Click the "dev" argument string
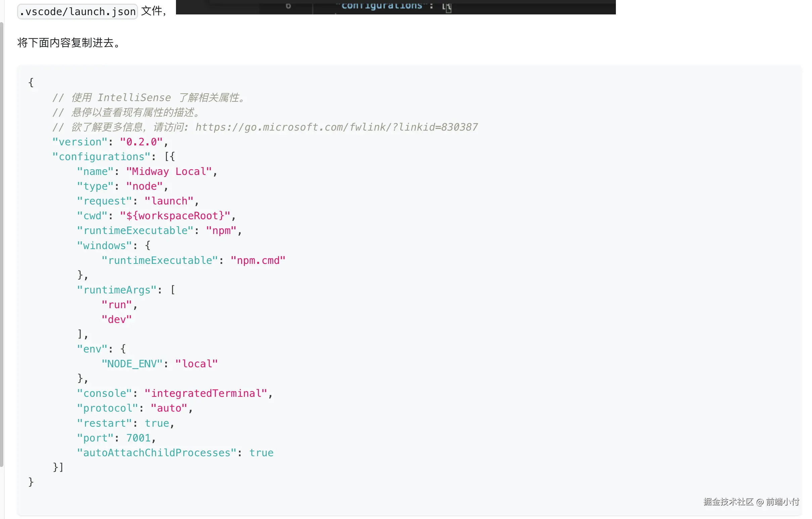The image size is (812, 519). [x=117, y=319]
